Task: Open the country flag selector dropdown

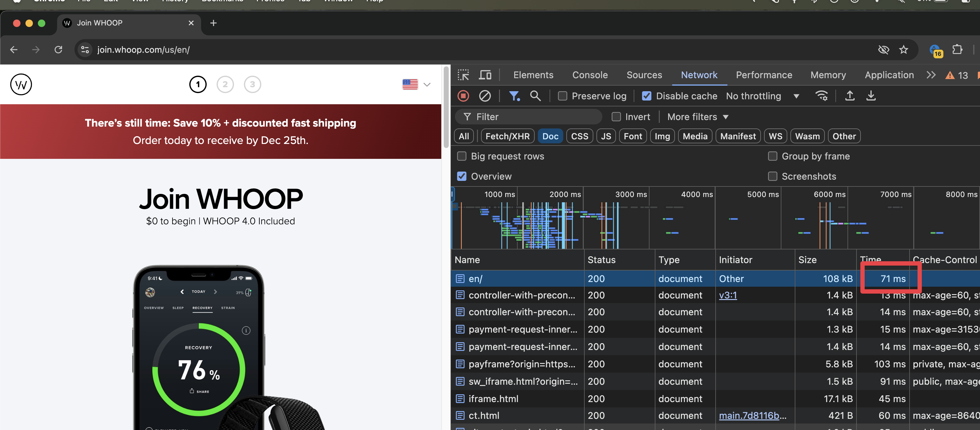Action: tap(416, 84)
